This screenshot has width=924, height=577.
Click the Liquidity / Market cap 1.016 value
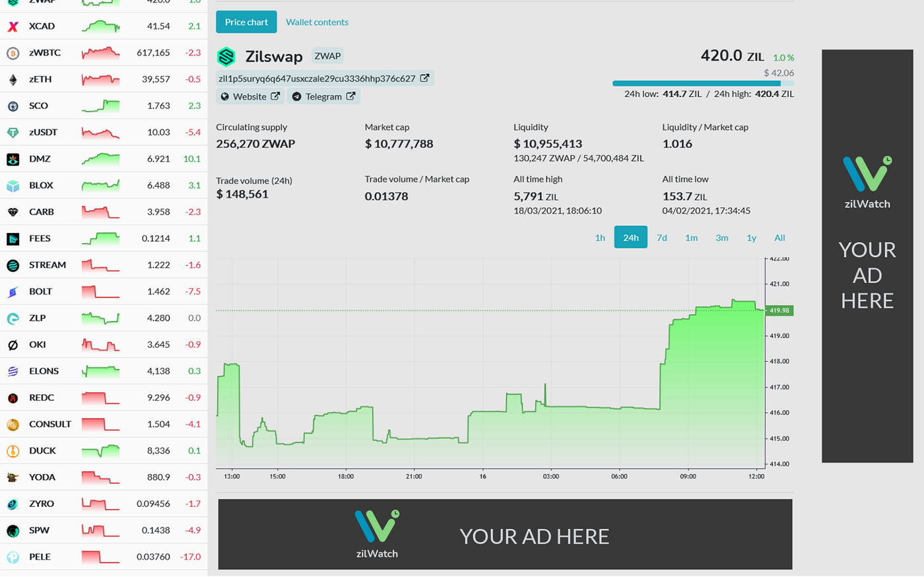coord(677,144)
